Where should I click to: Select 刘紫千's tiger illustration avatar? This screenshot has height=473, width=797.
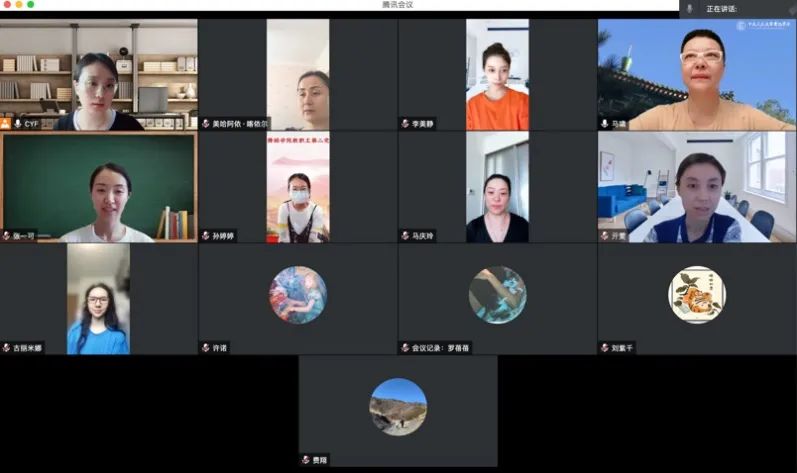[x=697, y=295]
